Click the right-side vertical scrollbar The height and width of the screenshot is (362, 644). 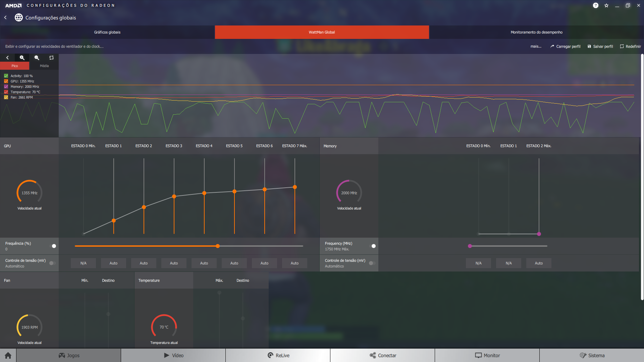[x=642, y=177]
